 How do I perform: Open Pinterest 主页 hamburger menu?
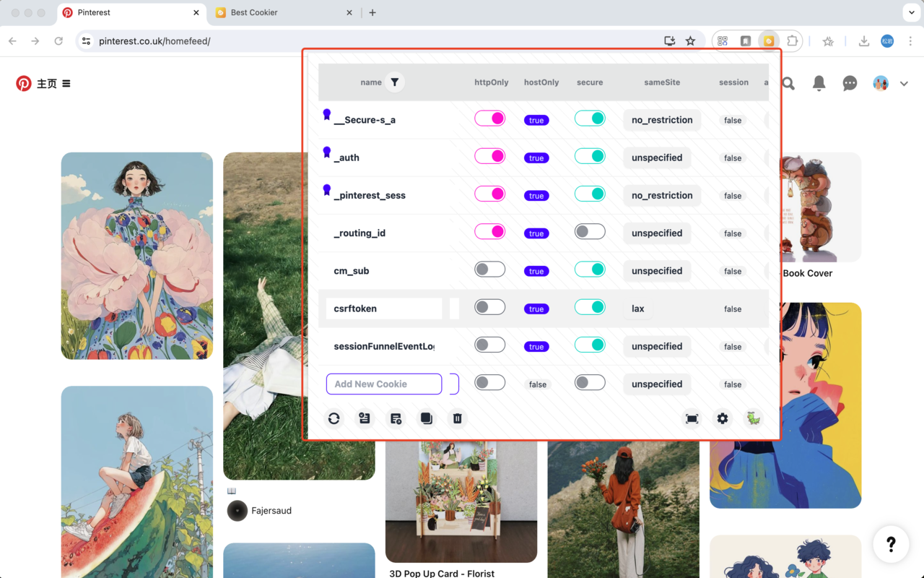(66, 84)
